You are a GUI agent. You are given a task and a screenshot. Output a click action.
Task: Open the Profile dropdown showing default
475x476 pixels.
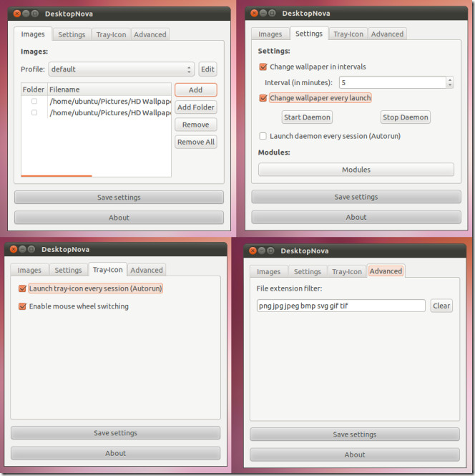pyautogui.click(x=121, y=69)
